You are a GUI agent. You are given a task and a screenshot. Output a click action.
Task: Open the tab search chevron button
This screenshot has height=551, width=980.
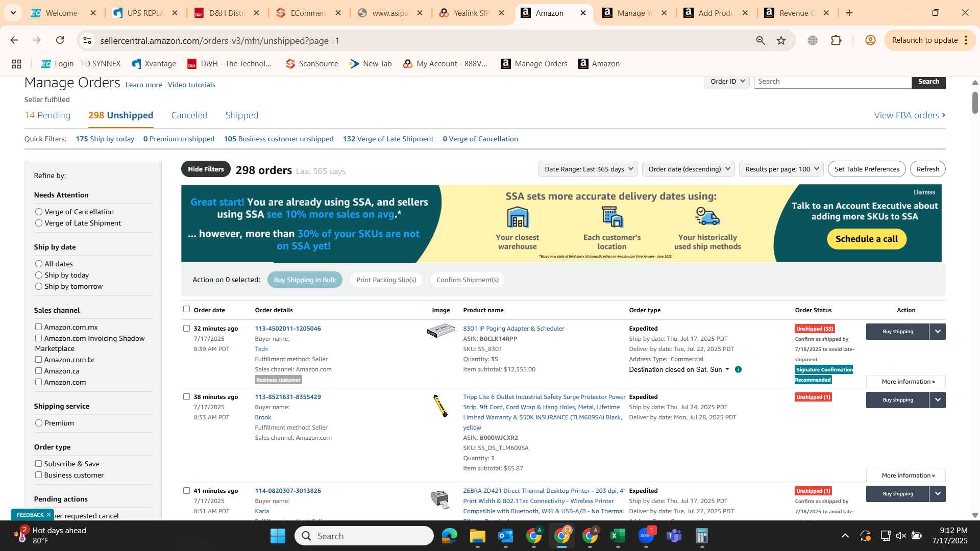coord(13,13)
